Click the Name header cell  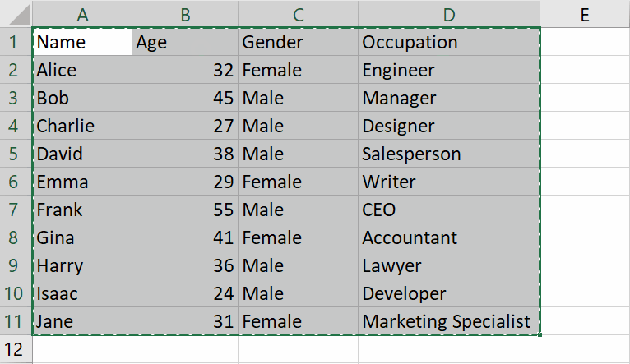82,42
